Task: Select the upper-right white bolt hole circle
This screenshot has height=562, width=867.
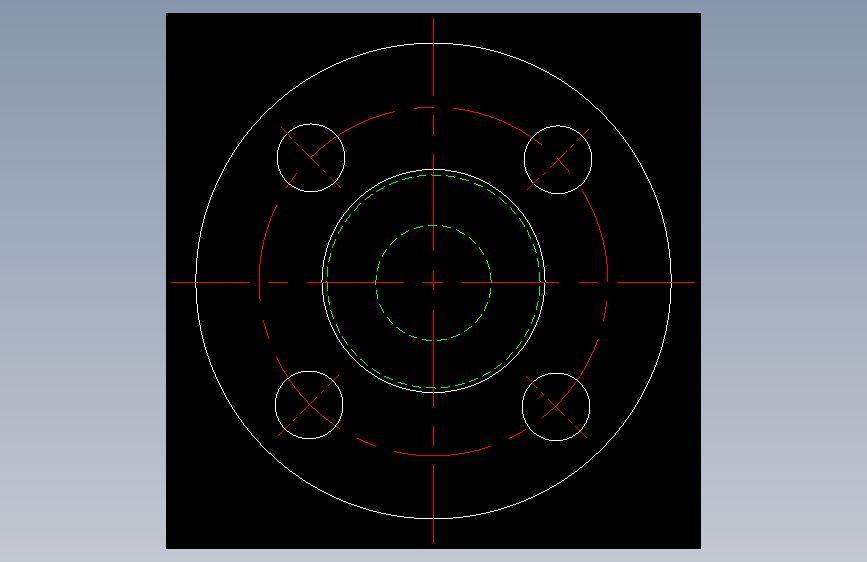Action: (x=558, y=159)
